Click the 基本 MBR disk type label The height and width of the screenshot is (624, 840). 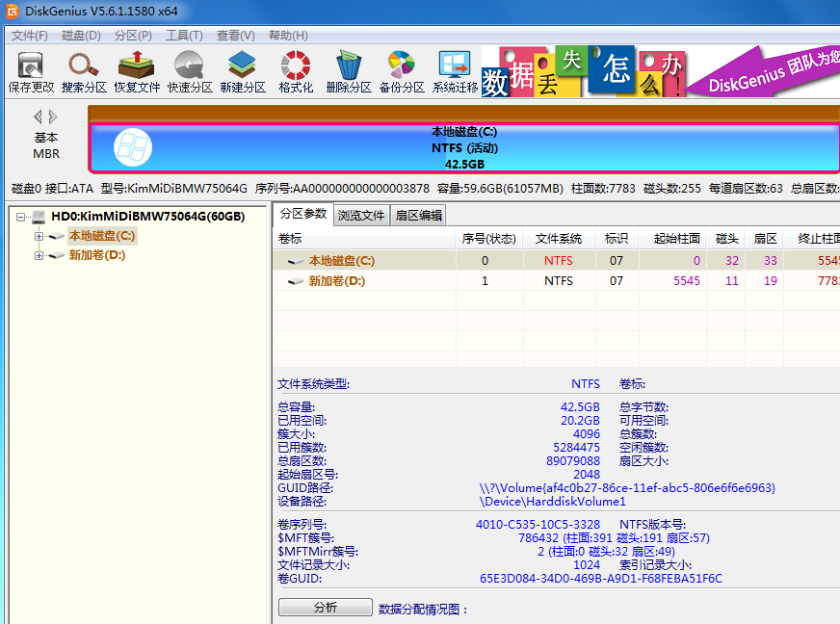click(x=46, y=145)
